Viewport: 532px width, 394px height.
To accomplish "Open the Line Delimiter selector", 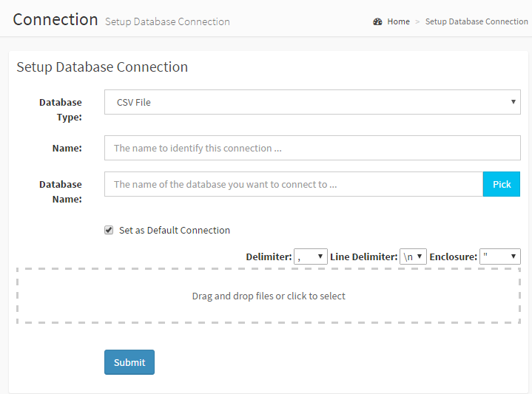I will tap(413, 257).
